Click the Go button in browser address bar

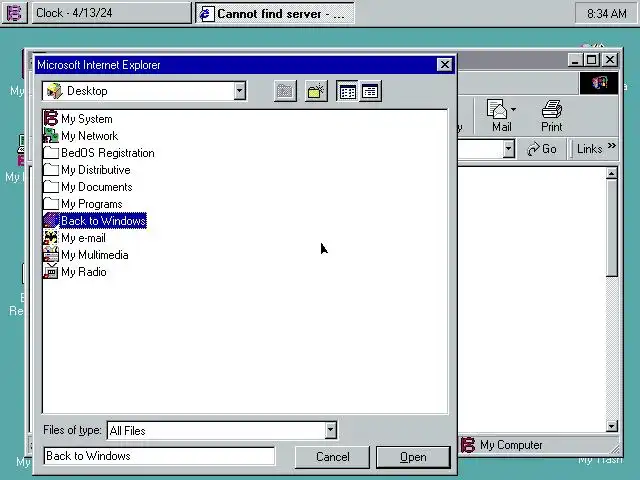pos(542,149)
